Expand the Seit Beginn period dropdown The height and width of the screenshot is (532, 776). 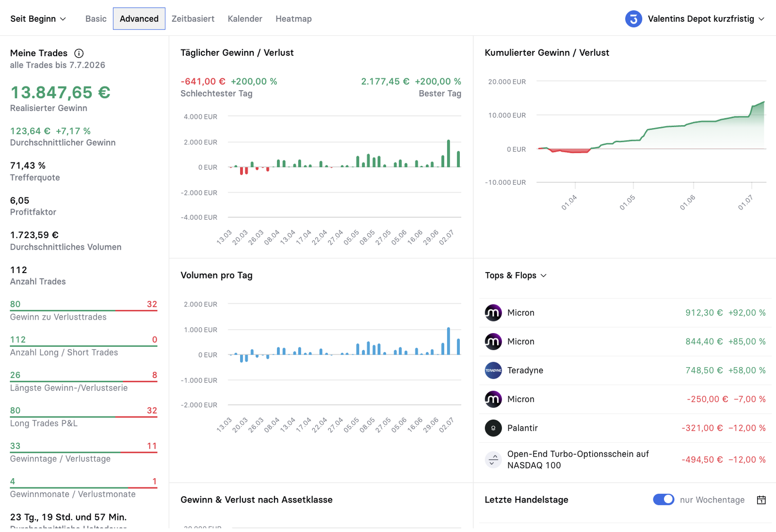coord(38,19)
